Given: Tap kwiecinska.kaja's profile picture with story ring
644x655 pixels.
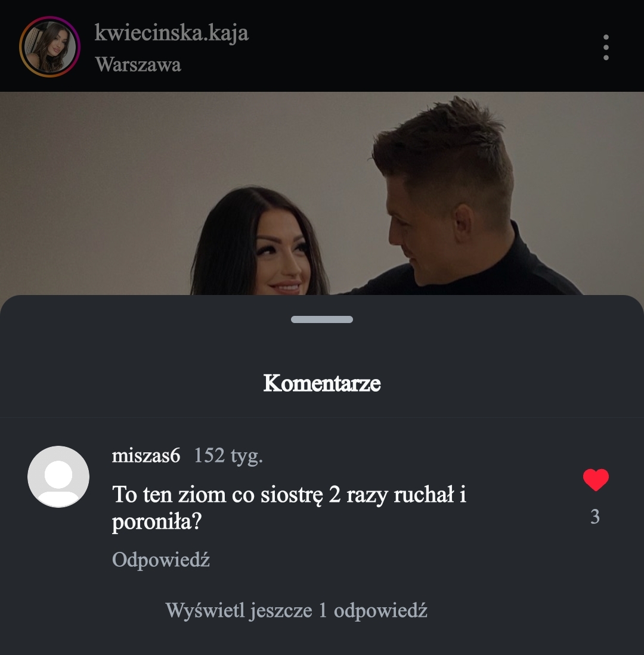Looking at the screenshot, I should (49, 46).
